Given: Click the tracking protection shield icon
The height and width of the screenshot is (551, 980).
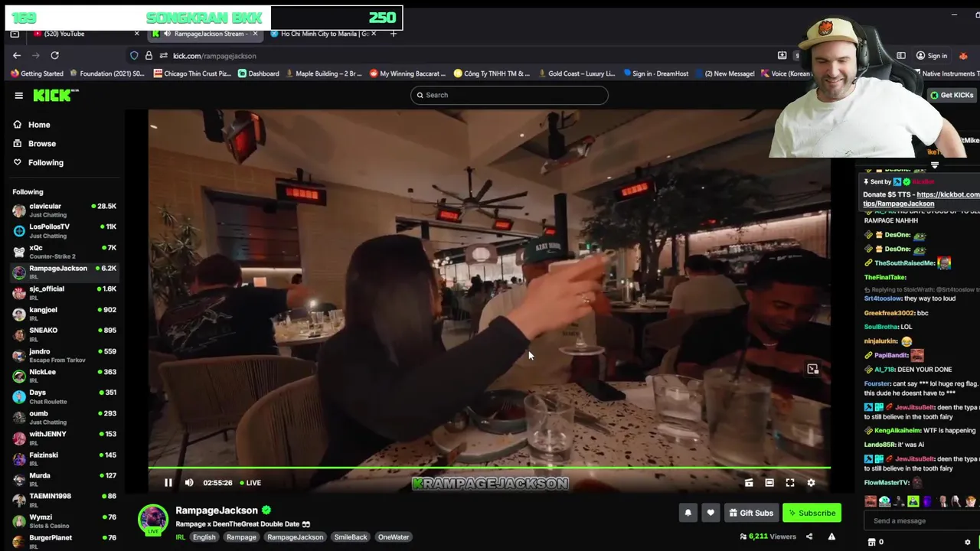Looking at the screenshot, I should (134, 55).
